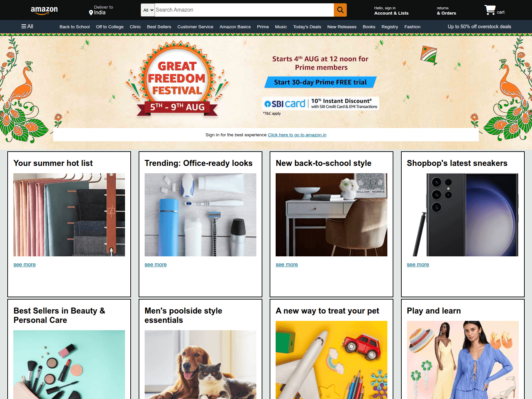The height and width of the screenshot is (399, 532).
Task: Open the Play and learn fashion image
Action: 463,360
